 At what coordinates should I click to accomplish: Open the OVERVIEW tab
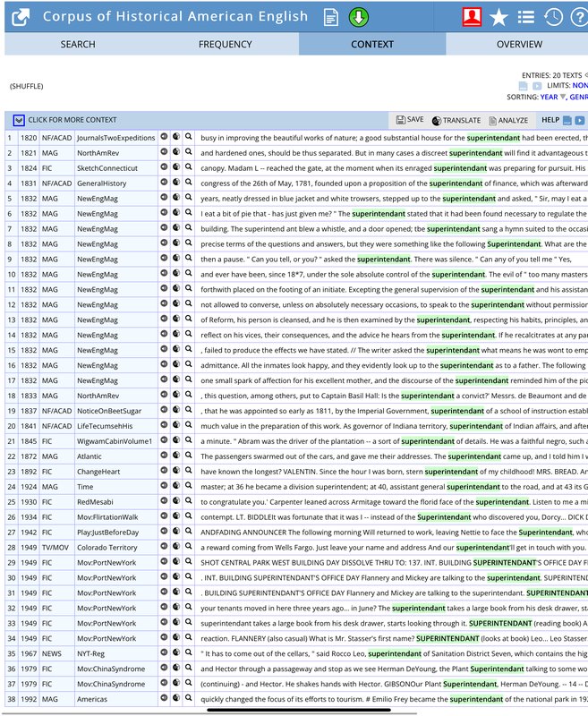pyautogui.click(x=519, y=44)
